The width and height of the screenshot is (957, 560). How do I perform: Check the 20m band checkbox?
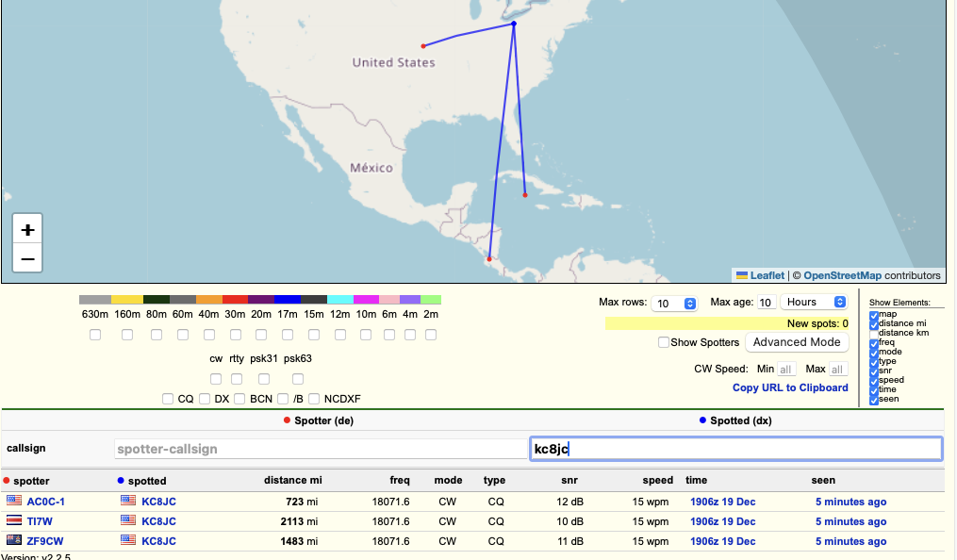coord(261,335)
